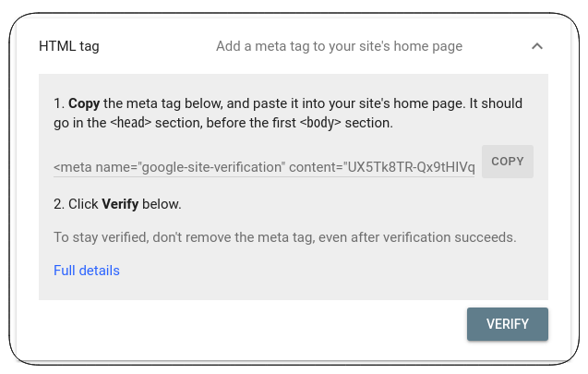Click the bold Verify word in step 2
Screen dimensions: 588x374
120,204
